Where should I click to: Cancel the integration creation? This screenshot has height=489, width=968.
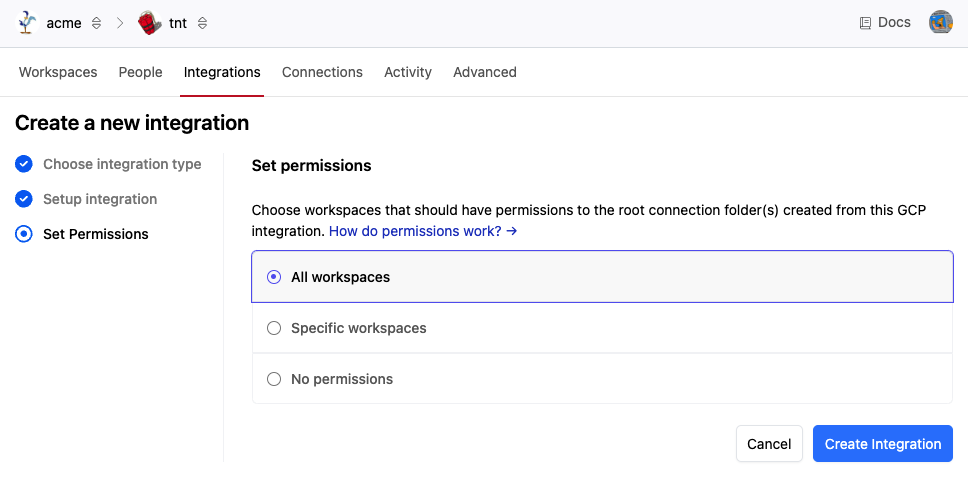769,444
